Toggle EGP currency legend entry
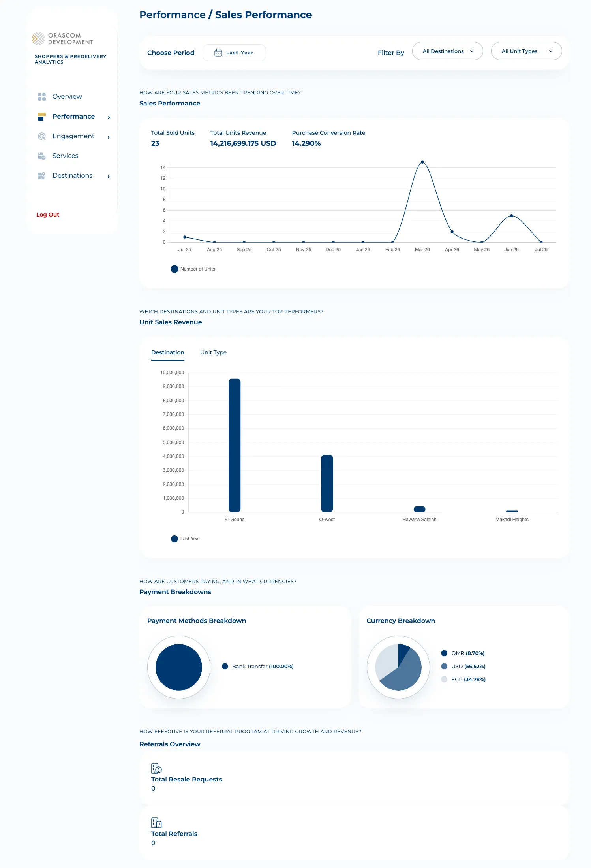 click(x=463, y=679)
